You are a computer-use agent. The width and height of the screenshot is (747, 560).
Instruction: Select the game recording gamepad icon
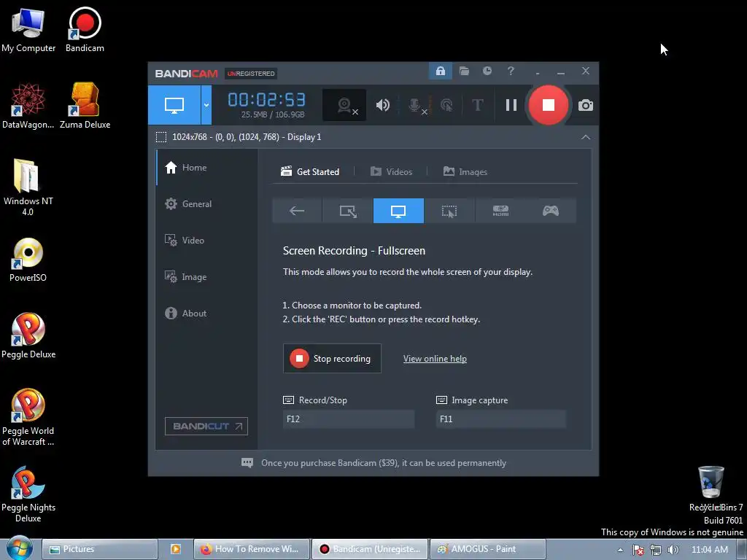coord(551,211)
